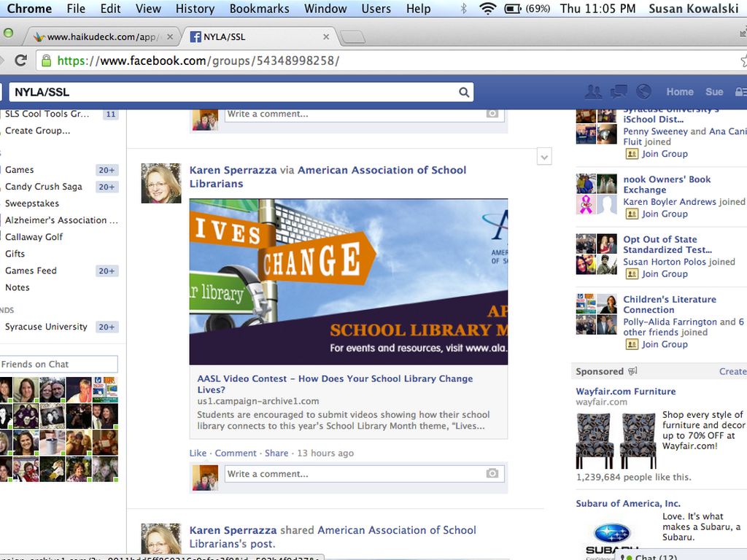Screen dimensions: 747x560
Task: Join the nook Owners' Book Exchange group
Action: click(x=664, y=214)
